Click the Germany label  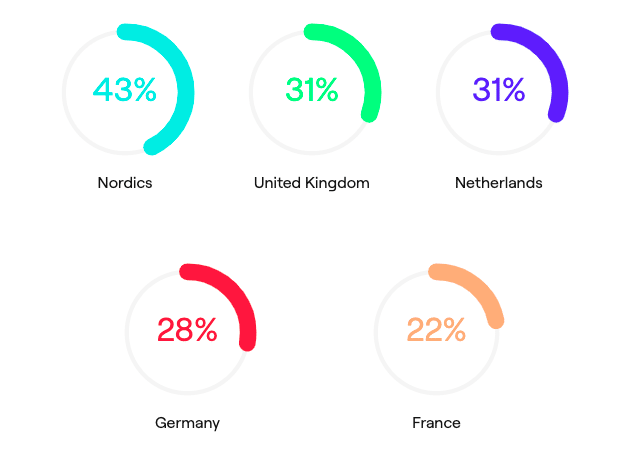[187, 423]
